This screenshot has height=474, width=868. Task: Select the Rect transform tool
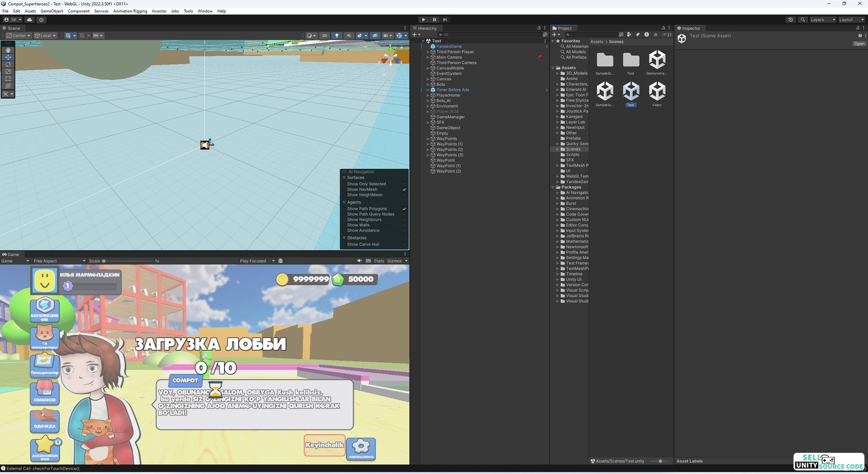pos(8,79)
